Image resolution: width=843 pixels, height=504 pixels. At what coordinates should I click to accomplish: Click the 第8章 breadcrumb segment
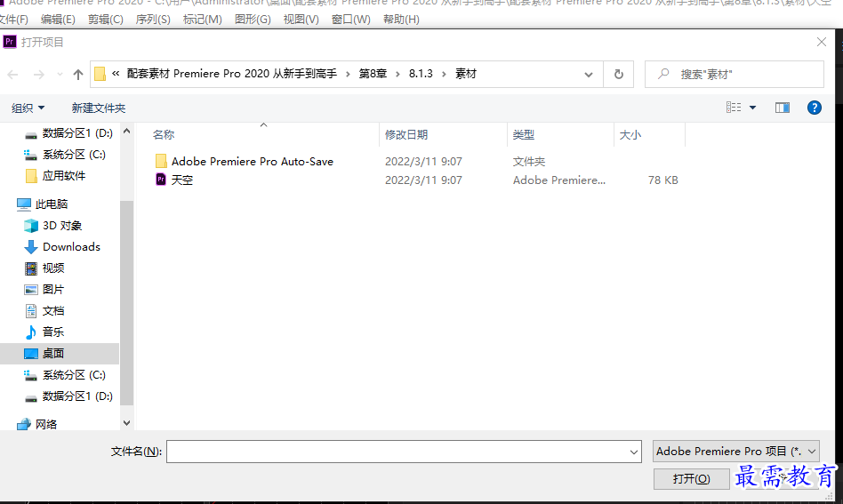(x=373, y=74)
